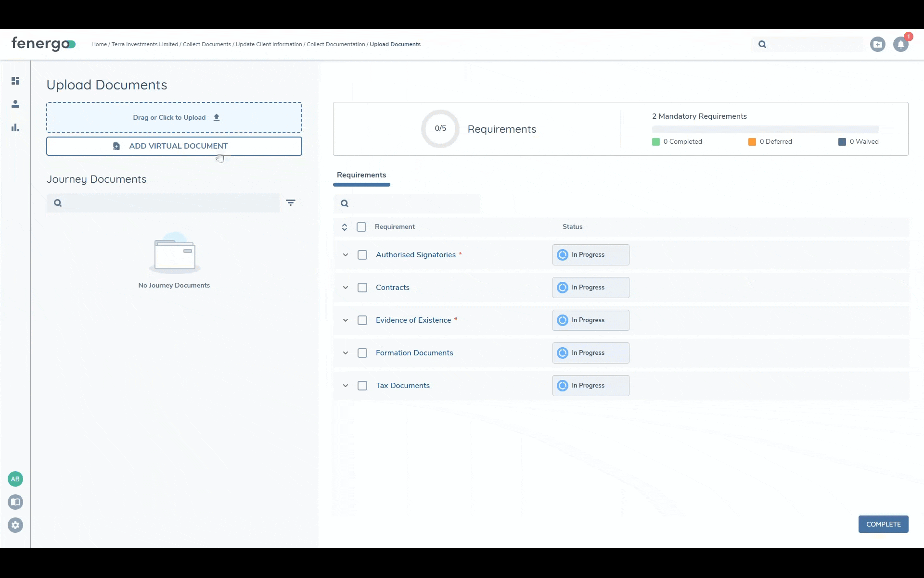Viewport: 924px width, 578px height.
Task: Open the dashboard icon in the left sidebar
Action: tap(15, 80)
